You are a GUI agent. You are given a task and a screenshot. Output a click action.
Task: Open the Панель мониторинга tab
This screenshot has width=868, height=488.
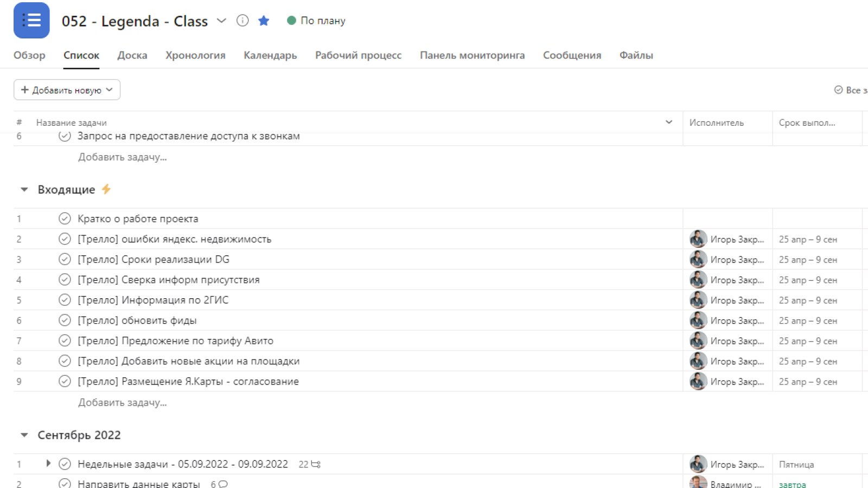coord(473,55)
